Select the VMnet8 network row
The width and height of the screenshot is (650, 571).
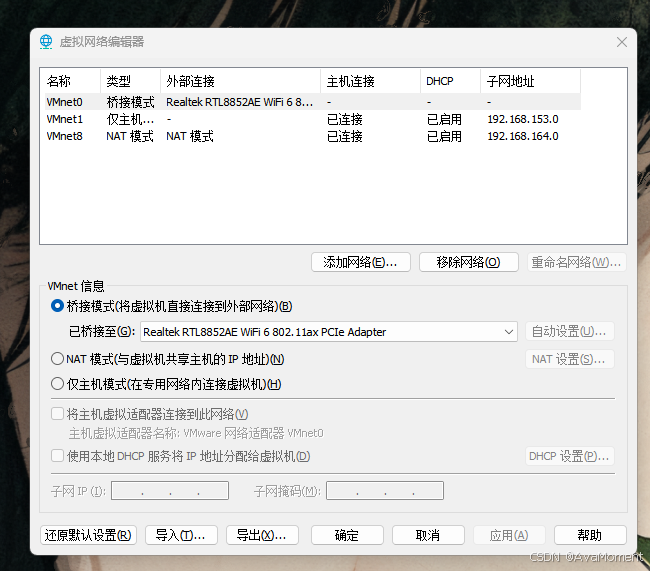[x=311, y=136]
